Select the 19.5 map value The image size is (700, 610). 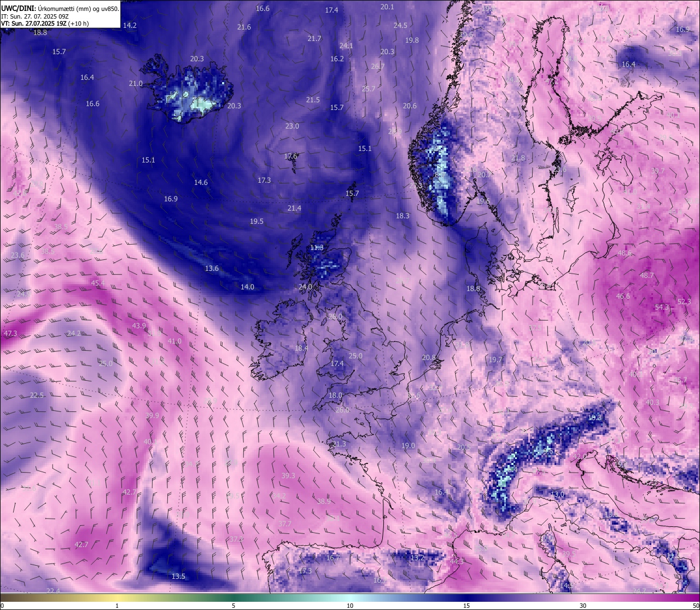pos(256,221)
